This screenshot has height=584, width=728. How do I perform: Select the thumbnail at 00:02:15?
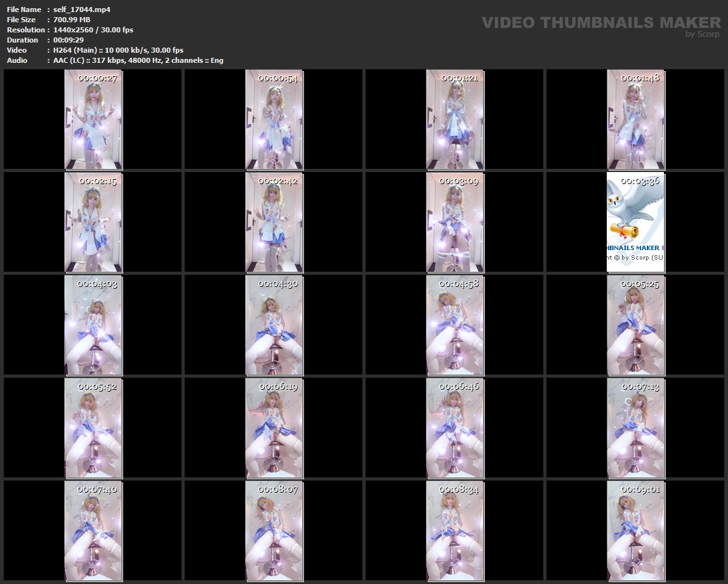coord(93,222)
